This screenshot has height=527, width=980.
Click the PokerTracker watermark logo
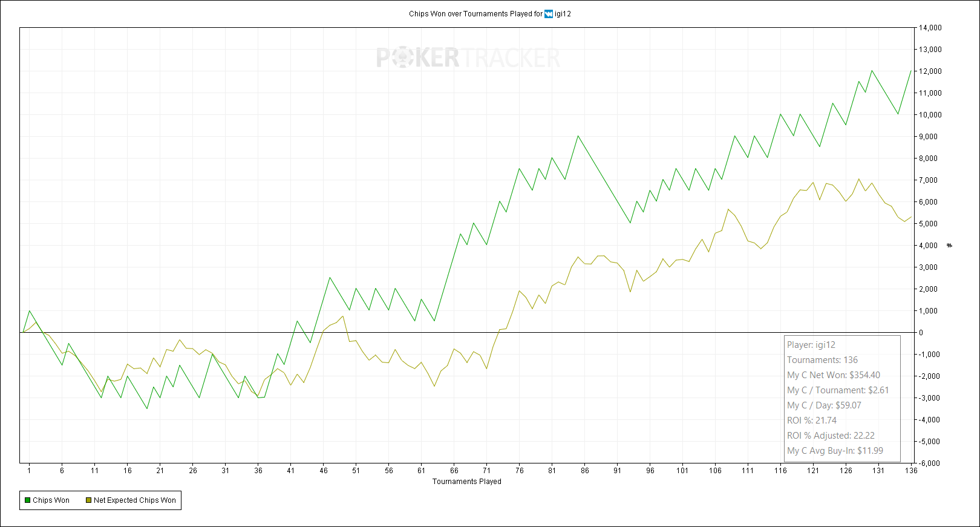coord(468,58)
